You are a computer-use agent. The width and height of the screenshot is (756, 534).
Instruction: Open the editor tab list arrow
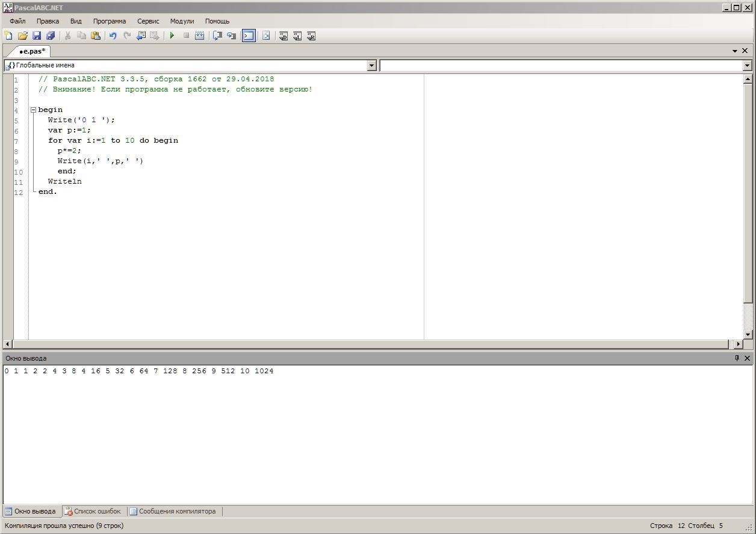735,51
